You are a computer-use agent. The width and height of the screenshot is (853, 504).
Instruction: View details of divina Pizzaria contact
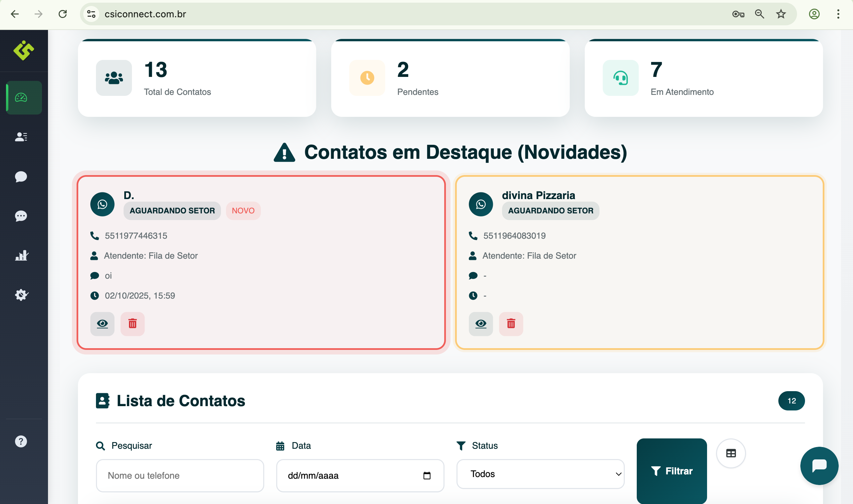pyautogui.click(x=480, y=324)
